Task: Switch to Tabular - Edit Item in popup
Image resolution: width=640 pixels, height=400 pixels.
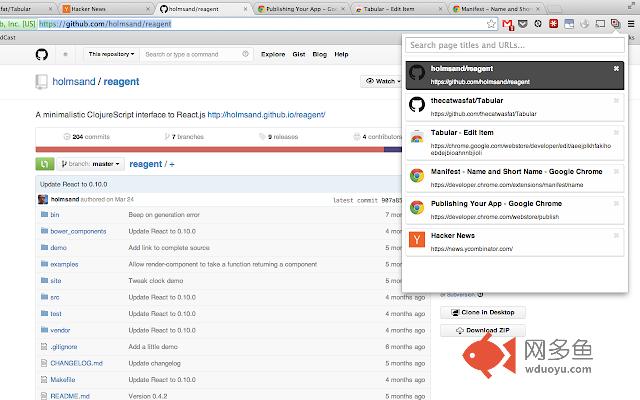Action: 515,142
